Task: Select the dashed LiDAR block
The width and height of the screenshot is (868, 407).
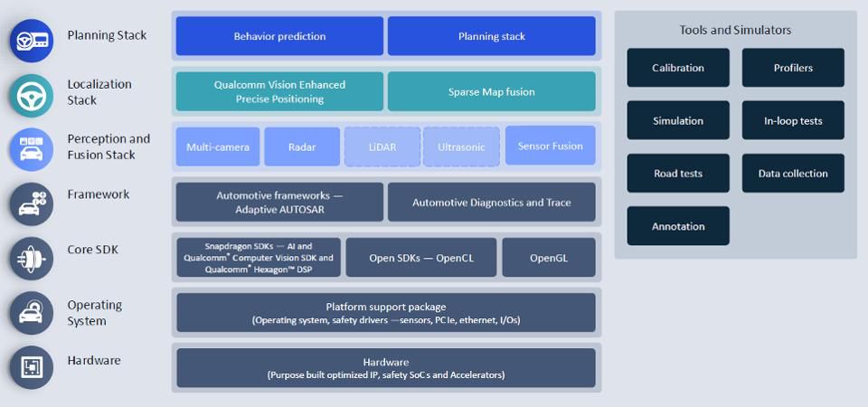Action: pyautogui.click(x=382, y=147)
